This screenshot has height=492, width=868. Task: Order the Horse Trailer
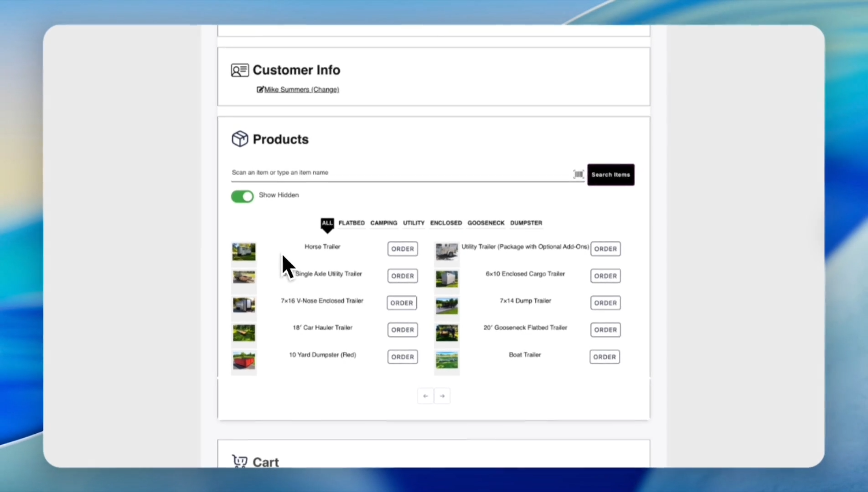point(402,249)
